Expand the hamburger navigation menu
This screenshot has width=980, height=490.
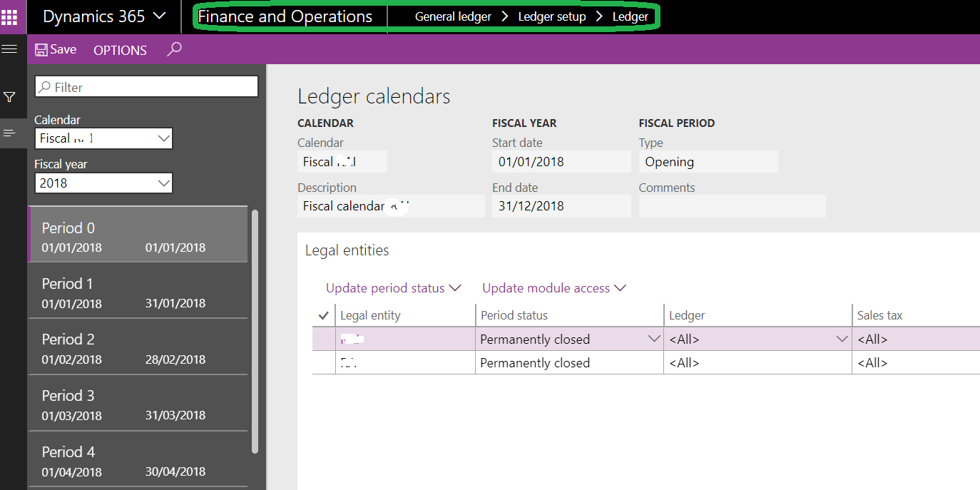point(9,49)
